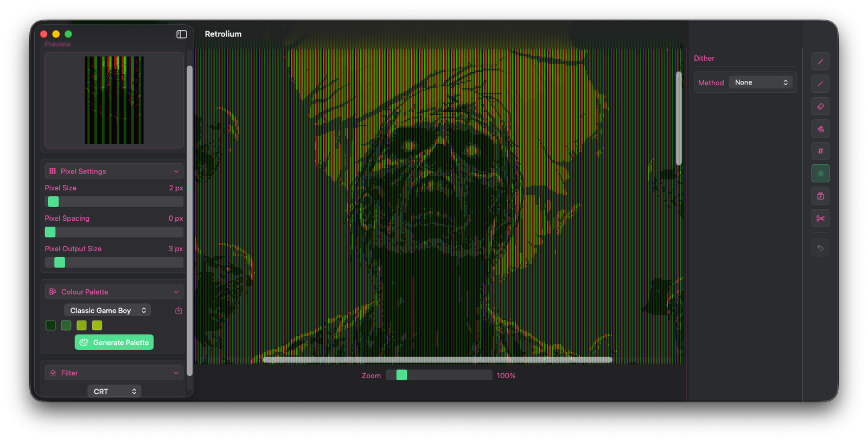Toggle the sidebar visibility icon
Image resolution: width=868 pixels, height=441 pixels.
[182, 34]
